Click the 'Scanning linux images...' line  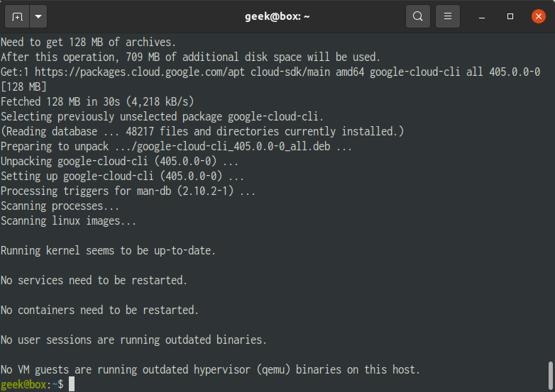pos(68,221)
